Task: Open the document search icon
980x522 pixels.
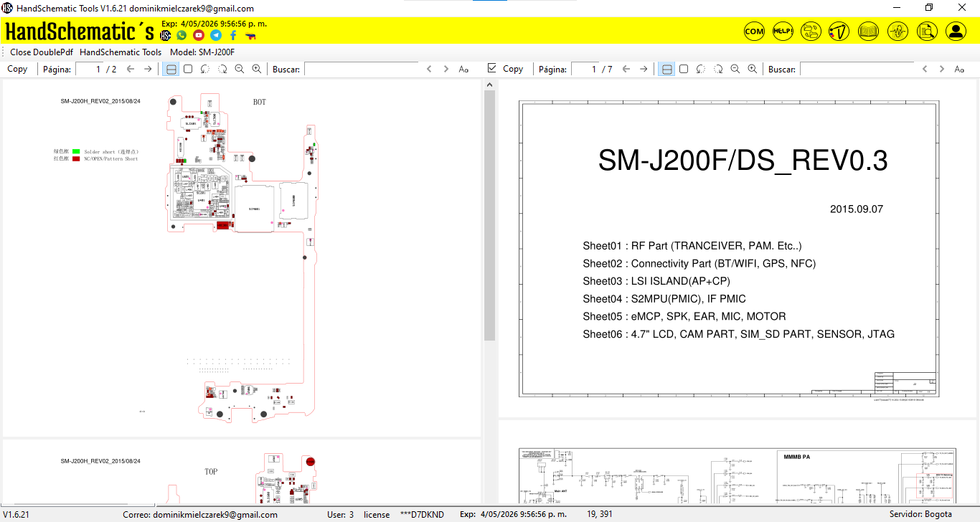Action: [x=927, y=31]
